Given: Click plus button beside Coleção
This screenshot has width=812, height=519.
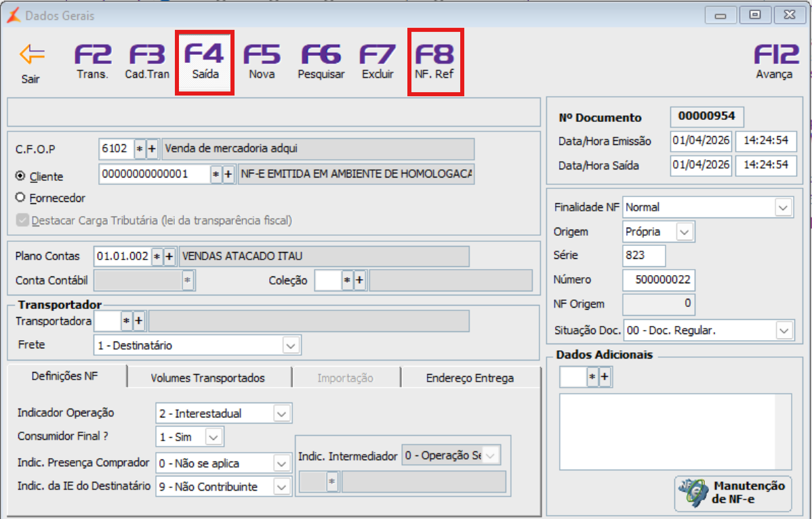Looking at the screenshot, I should pos(359,281).
